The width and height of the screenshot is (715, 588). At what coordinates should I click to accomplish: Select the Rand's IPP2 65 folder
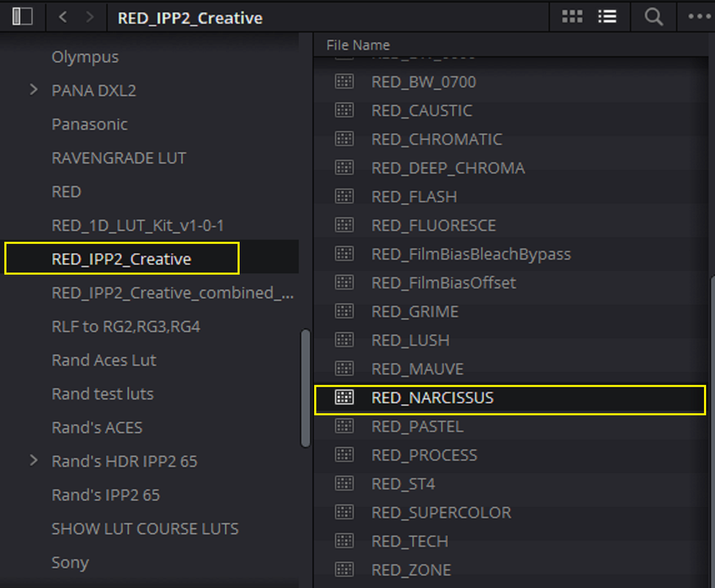pyautogui.click(x=106, y=495)
